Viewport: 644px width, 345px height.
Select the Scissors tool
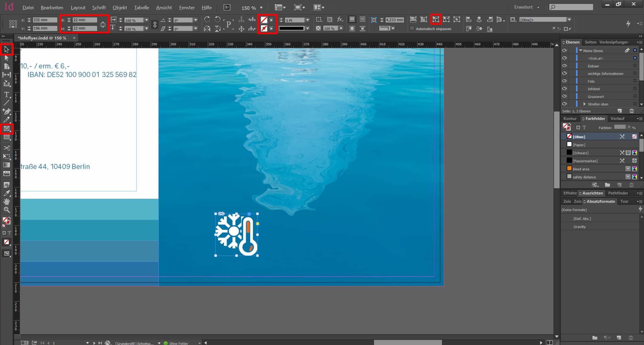6,148
